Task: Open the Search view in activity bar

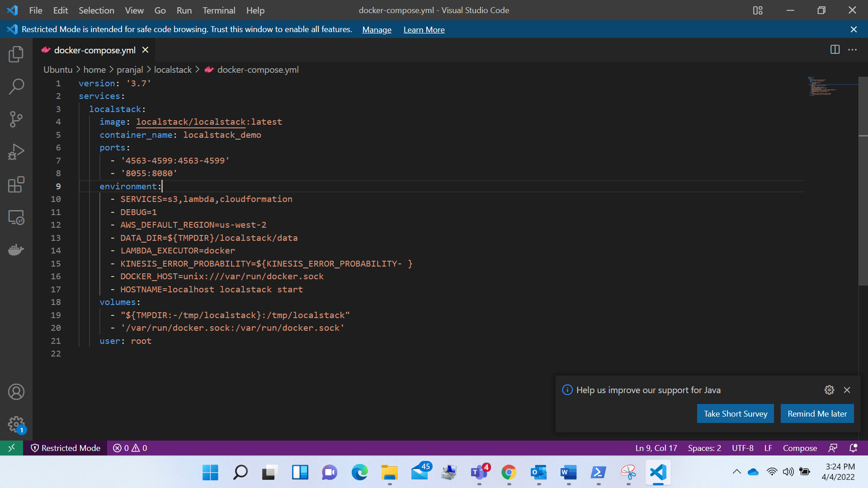Action: click(x=16, y=87)
